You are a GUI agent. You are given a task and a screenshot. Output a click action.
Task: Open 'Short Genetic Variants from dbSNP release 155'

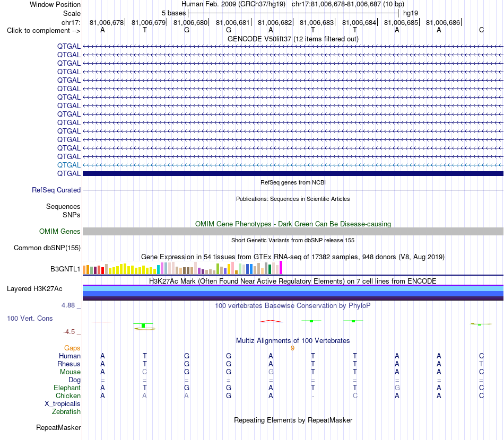tap(293, 240)
